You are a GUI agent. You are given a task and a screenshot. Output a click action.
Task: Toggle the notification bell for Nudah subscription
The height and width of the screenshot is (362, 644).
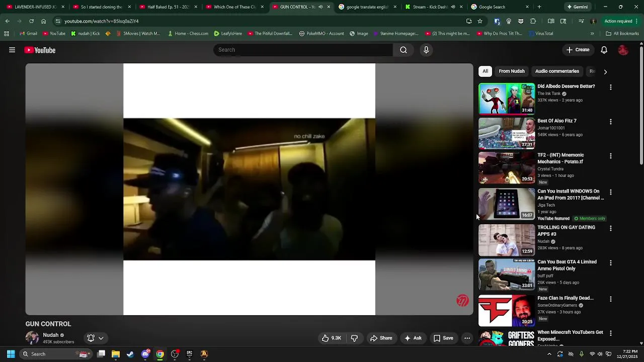pos(91,338)
